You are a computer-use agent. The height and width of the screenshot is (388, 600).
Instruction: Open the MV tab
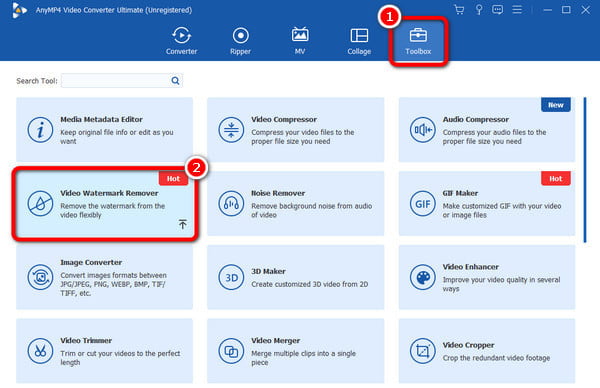click(x=300, y=41)
